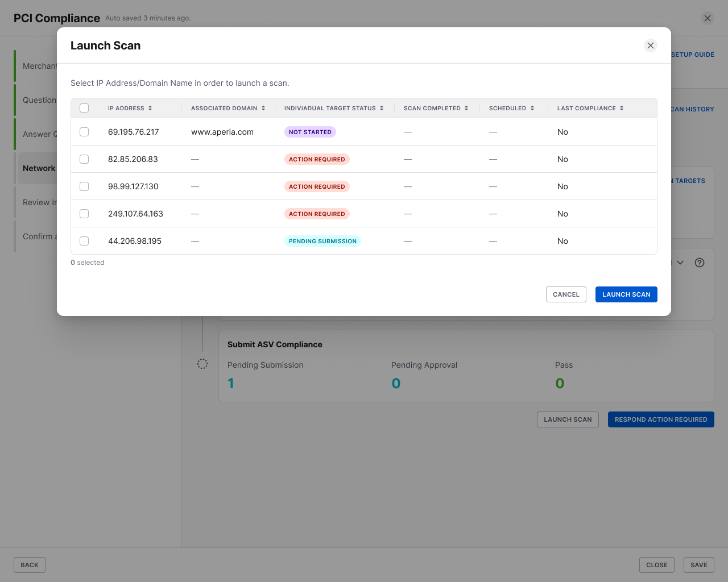Open help icon beside chevron
The height and width of the screenshot is (582, 728).
(700, 263)
